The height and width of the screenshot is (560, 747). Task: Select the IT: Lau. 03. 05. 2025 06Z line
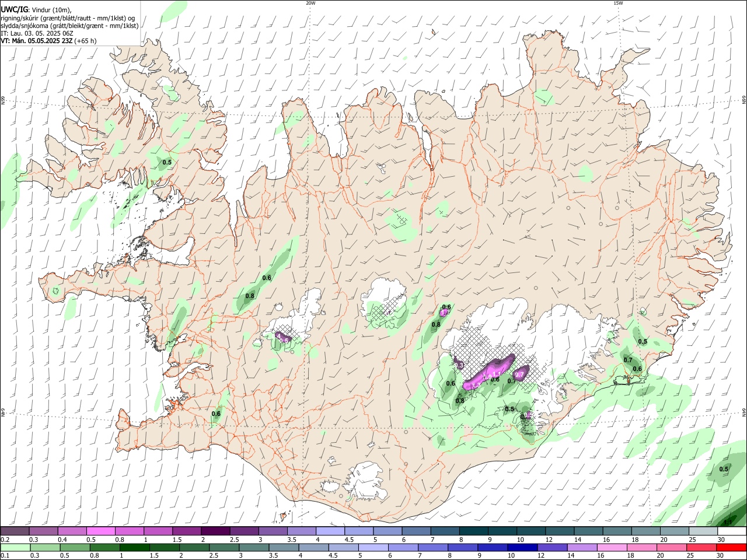[37, 33]
